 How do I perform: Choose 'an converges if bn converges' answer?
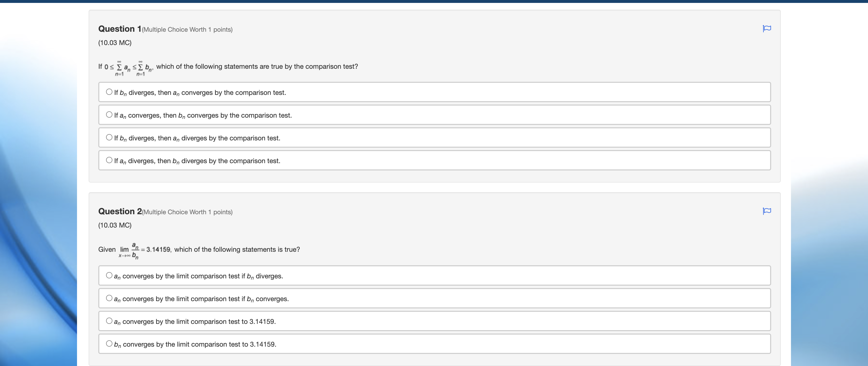(x=109, y=298)
